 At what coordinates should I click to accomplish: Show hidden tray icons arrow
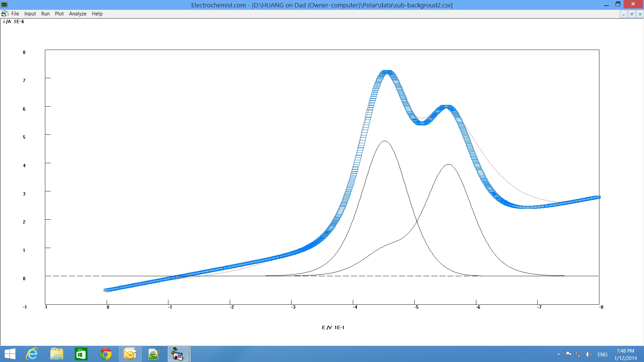coord(558,354)
